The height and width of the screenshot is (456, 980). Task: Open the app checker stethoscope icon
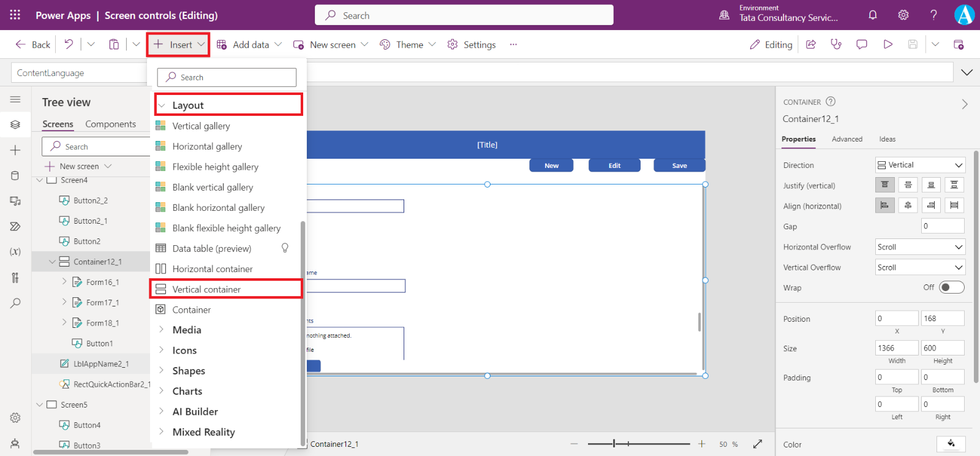[x=836, y=44]
